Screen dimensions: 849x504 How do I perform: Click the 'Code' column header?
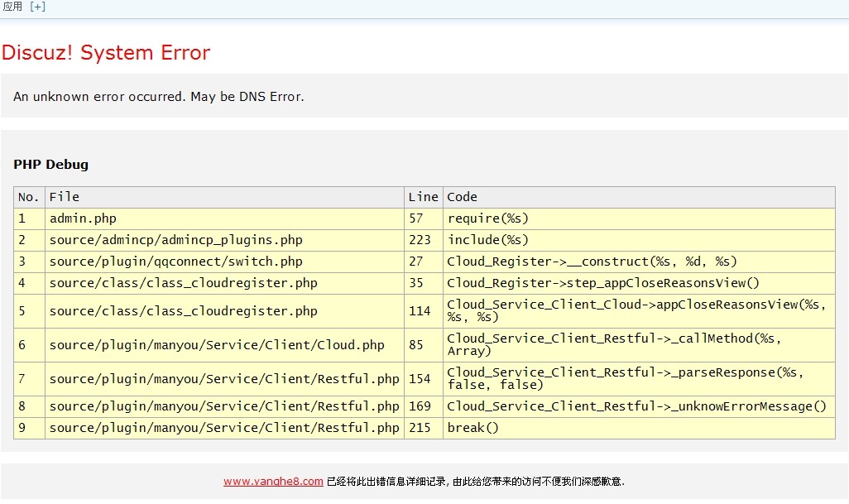click(x=639, y=197)
